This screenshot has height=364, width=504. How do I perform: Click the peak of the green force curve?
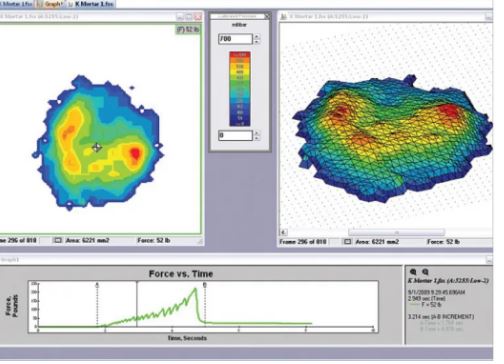pyautogui.click(x=195, y=289)
